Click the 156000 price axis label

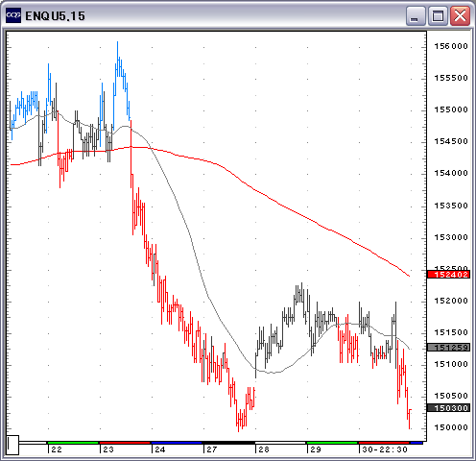tap(451, 46)
